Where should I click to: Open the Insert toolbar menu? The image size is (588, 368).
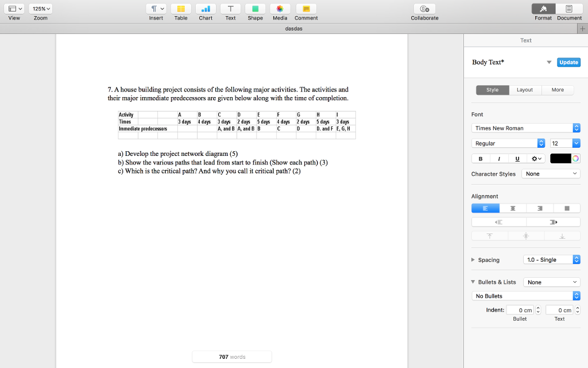click(156, 9)
